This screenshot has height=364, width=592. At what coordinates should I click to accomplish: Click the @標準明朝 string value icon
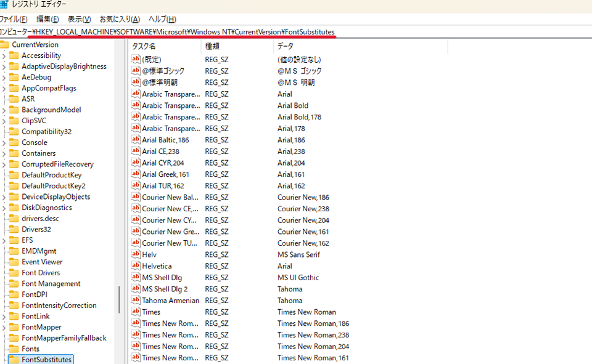(x=136, y=82)
